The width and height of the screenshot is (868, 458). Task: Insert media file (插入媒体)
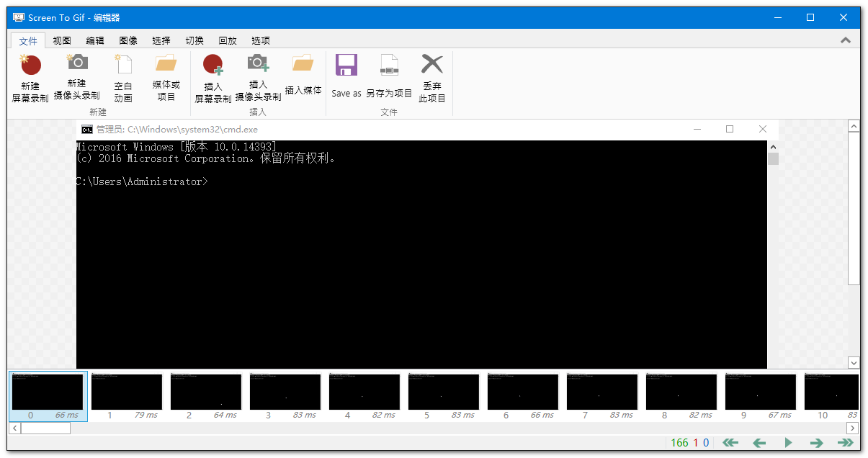tap(303, 76)
